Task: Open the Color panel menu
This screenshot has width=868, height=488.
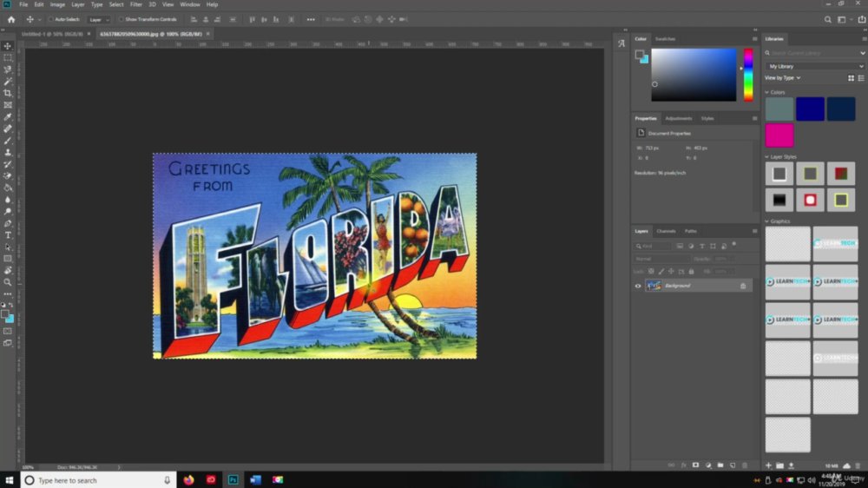Action: [754, 39]
